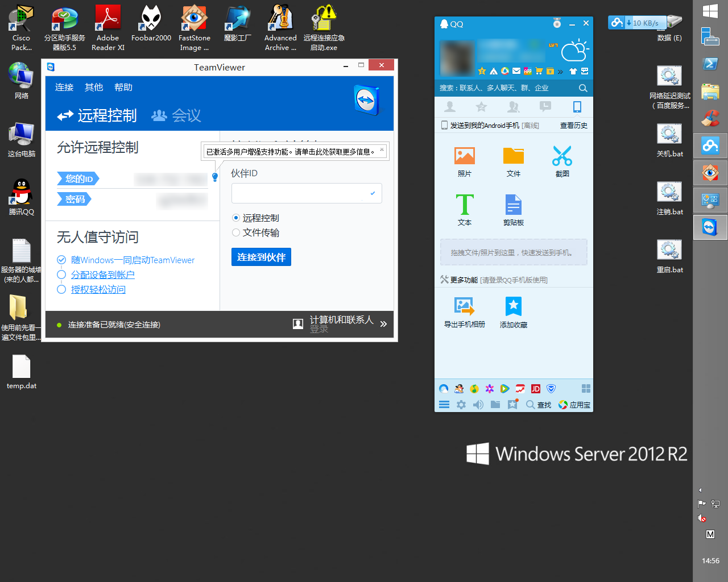Switch to QQ conversations tab (chat bubble)
This screenshot has height=582, width=728.
point(545,106)
